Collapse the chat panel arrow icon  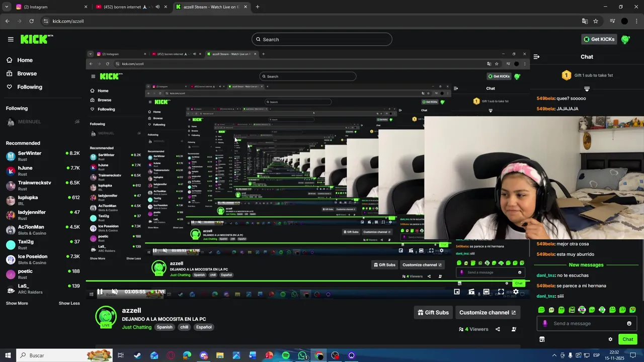click(x=536, y=57)
